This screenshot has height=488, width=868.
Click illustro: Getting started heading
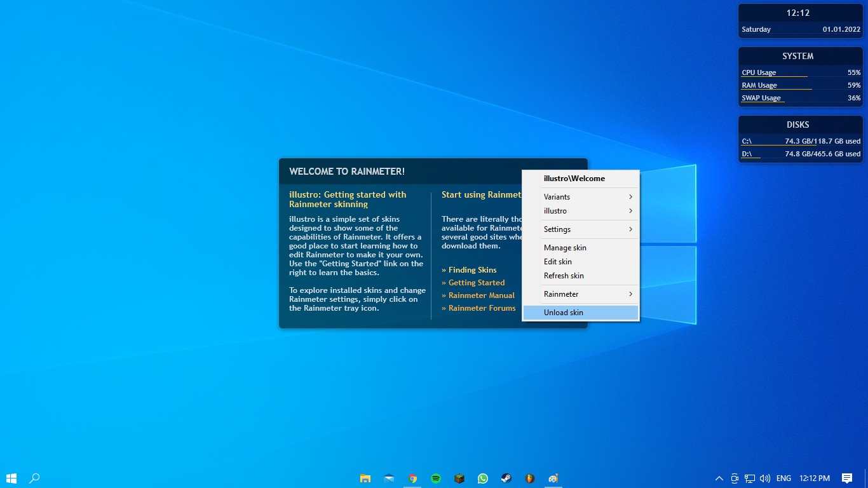(348, 200)
